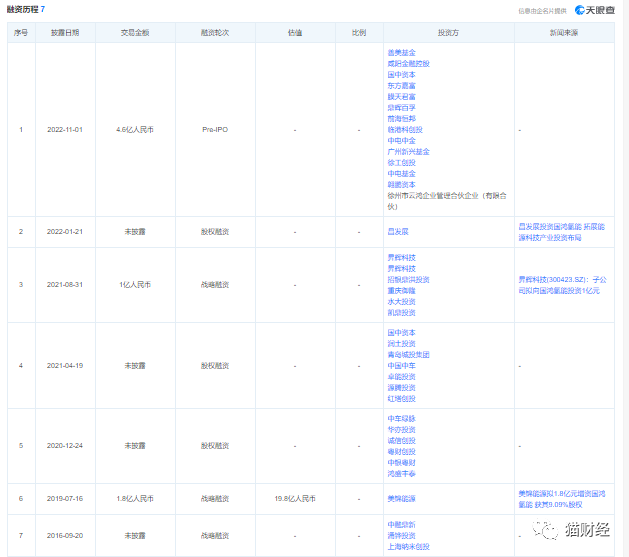Open investor link 前海恒邦
Image resolution: width=629 pixels, height=557 pixels.
tap(401, 119)
